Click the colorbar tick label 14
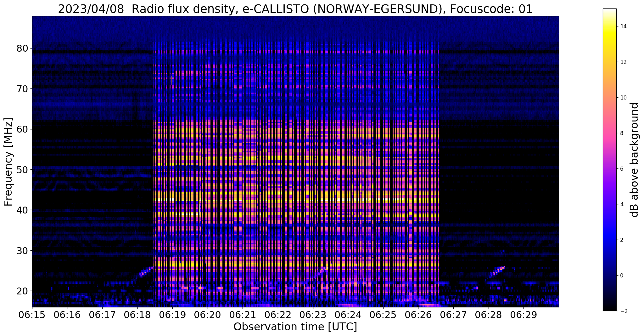 [x=623, y=26]
